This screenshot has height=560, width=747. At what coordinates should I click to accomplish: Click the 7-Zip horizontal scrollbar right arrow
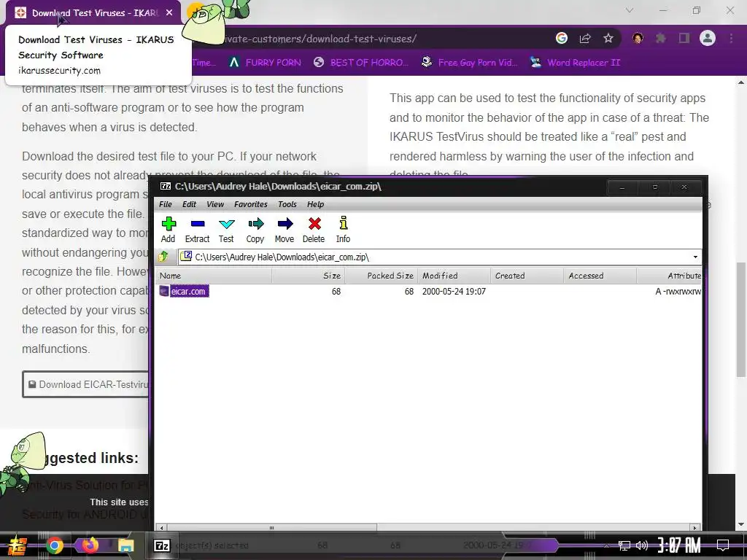coord(695,527)
